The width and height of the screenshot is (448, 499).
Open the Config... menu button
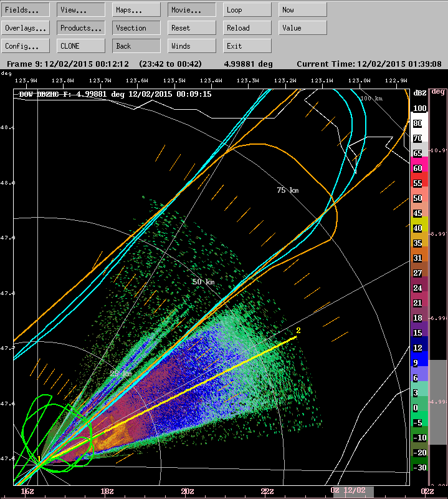[x=26, y=46]
